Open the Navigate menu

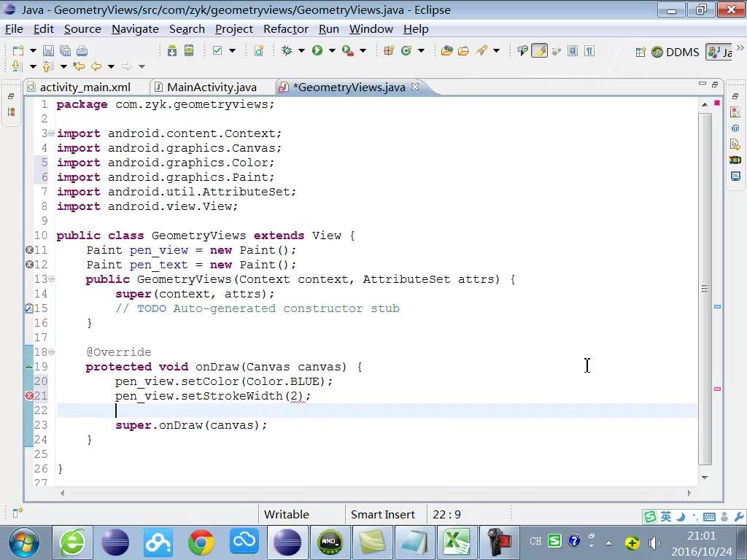(x=135, y=29)
